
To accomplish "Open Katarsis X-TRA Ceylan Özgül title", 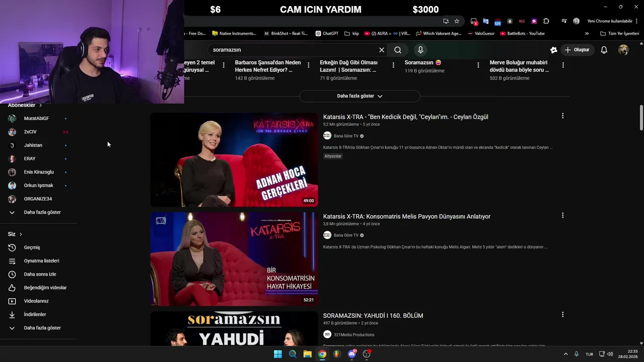I will [x=406, y=117].
